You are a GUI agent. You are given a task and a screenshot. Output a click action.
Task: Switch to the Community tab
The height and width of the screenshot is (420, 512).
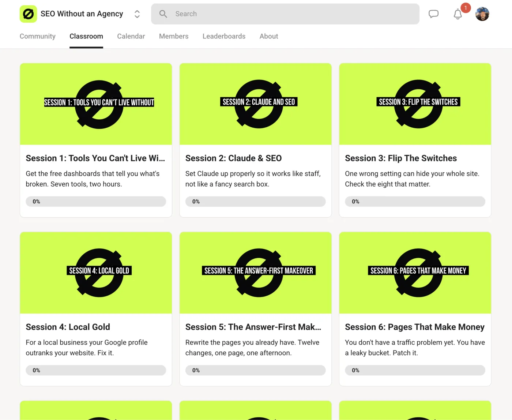coord(38,36)
